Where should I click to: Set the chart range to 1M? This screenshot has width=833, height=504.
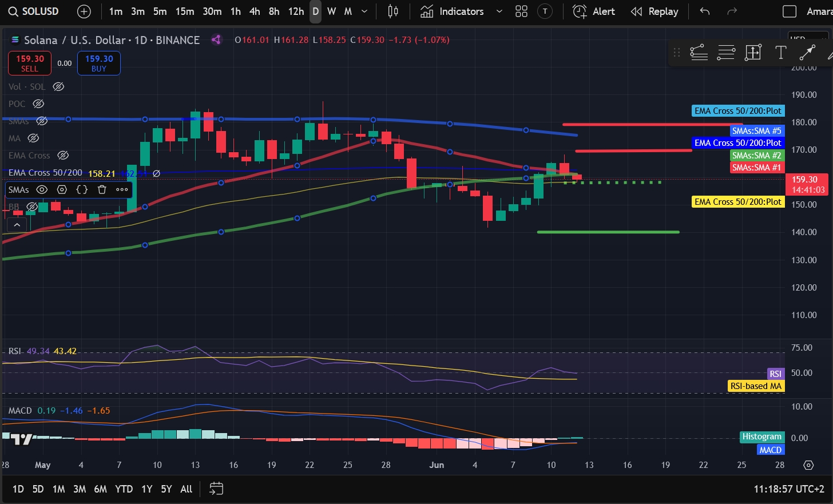58,489
